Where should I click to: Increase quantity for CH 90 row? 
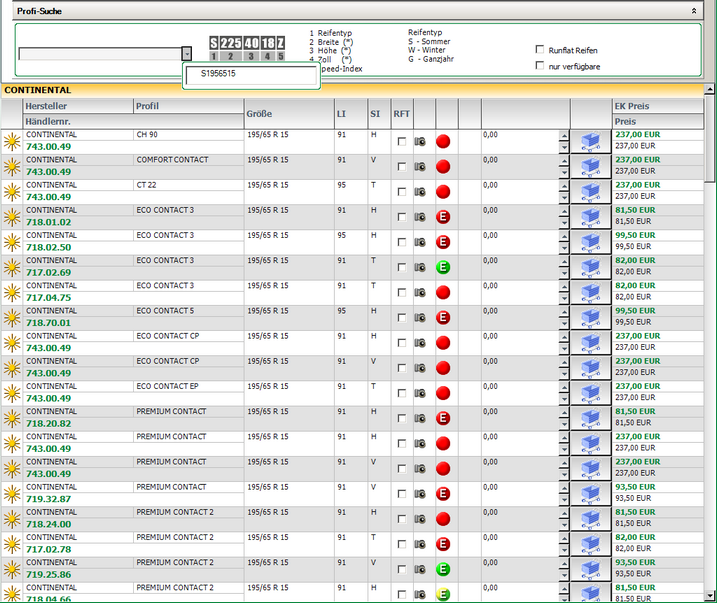coord(564,136)
